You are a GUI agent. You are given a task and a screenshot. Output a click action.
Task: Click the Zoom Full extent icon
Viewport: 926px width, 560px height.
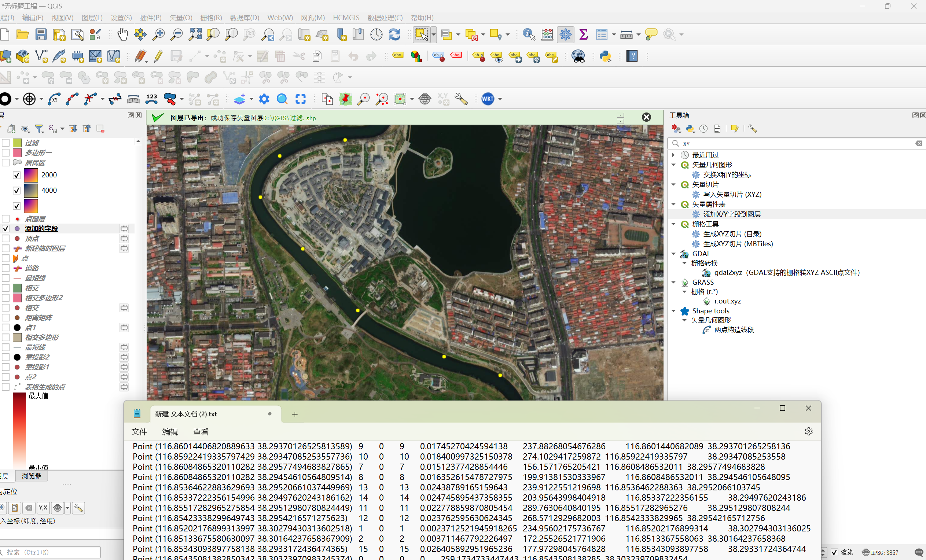pyautogui.click(x=195, y=34)
